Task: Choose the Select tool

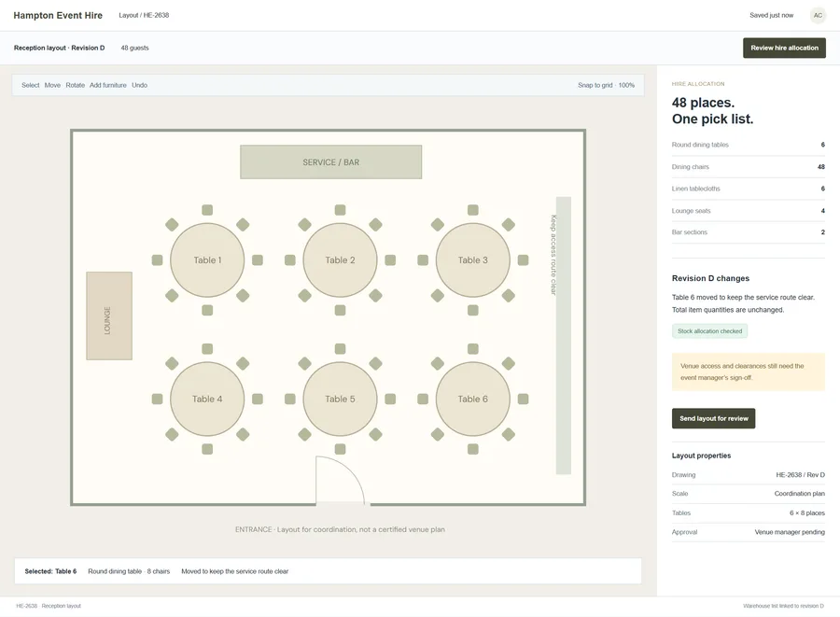Action: [x=31, y=85]
